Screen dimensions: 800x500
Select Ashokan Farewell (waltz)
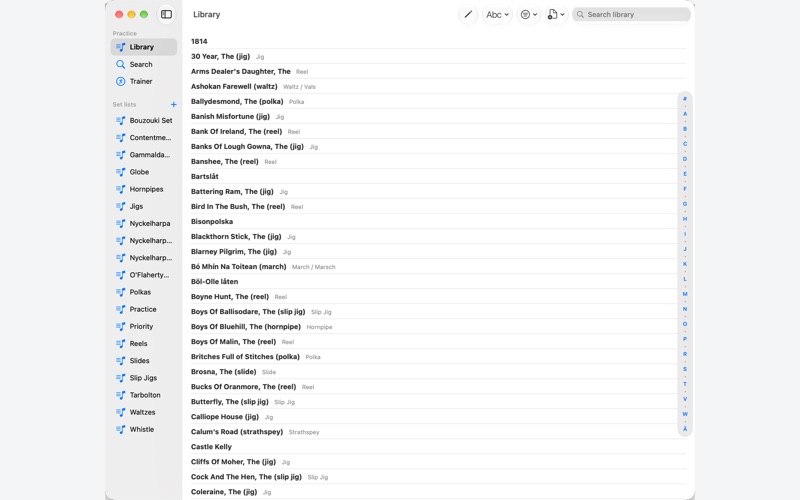click(x=438, y=87)
